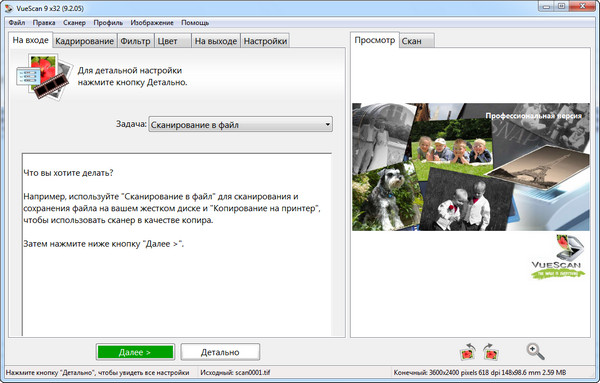Rotate the image left icon

(468, 352)
